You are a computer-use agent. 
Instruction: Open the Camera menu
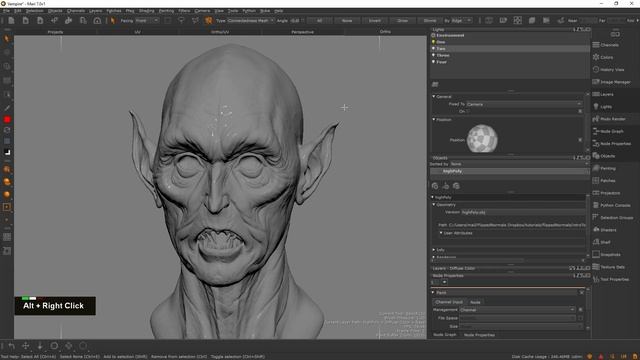tap(202, 11)
